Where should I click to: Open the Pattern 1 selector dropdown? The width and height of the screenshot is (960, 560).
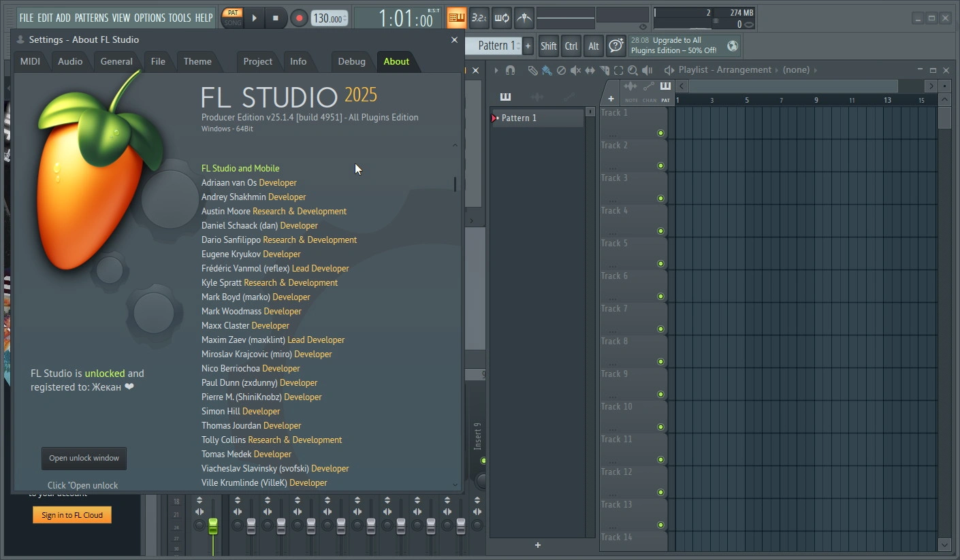[x=493, y=46]
